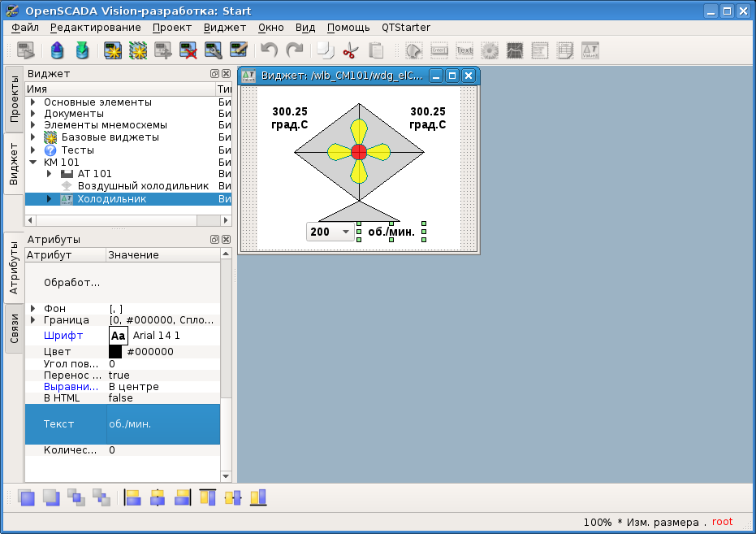Close the Виджет dock panel
Screen dimensions: 756x534
pyautogui.click(x=226, y=74)
